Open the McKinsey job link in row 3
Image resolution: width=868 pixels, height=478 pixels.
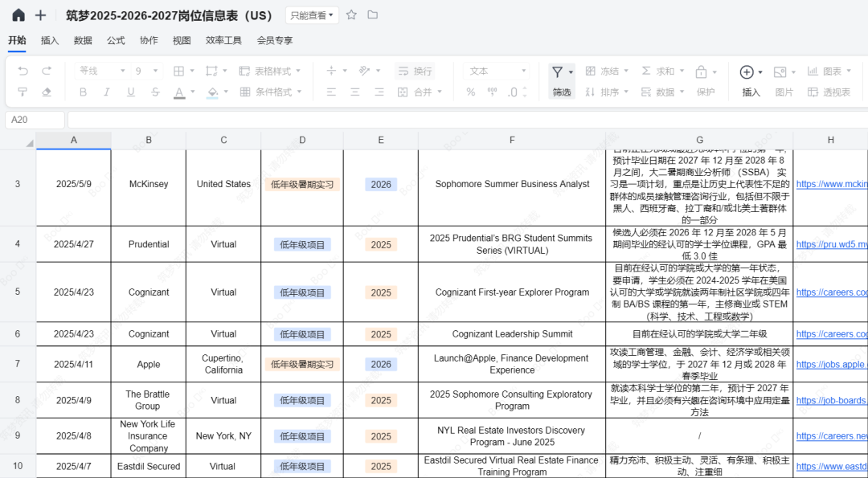832,184
